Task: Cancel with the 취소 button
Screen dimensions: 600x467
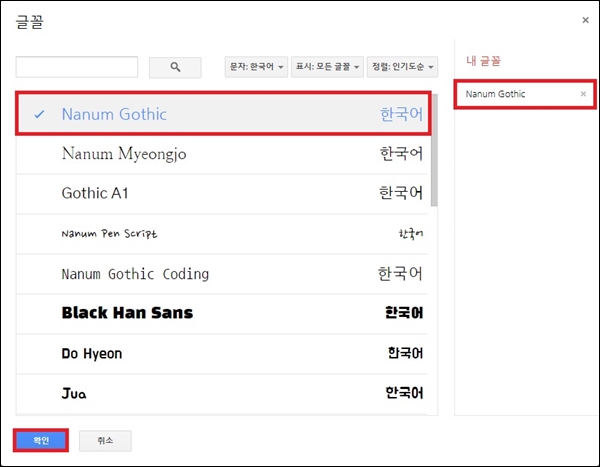Action: pos(105,441)
